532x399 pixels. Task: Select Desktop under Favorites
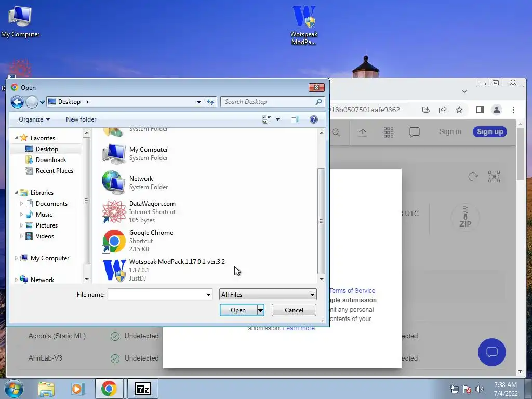tap(46, 149)
